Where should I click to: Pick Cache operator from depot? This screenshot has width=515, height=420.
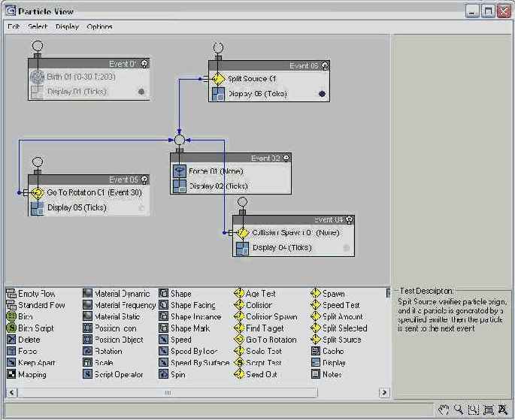click(327, 351)
